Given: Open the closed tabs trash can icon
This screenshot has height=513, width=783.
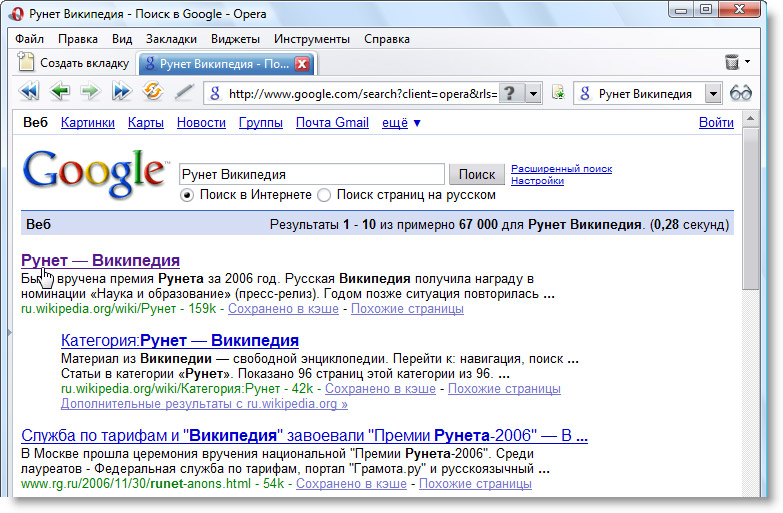Looking at the screenshot, I should tap(732, 62).
